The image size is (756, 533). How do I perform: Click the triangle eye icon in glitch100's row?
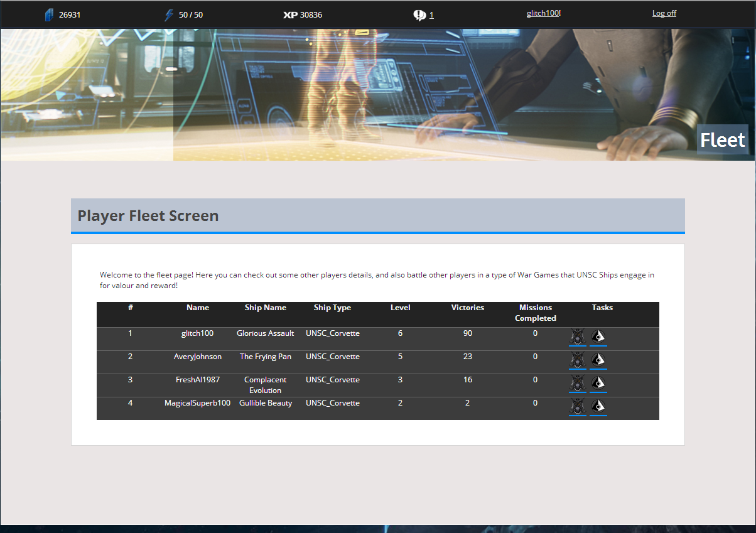pyautogui.click(x=598, y=337)
